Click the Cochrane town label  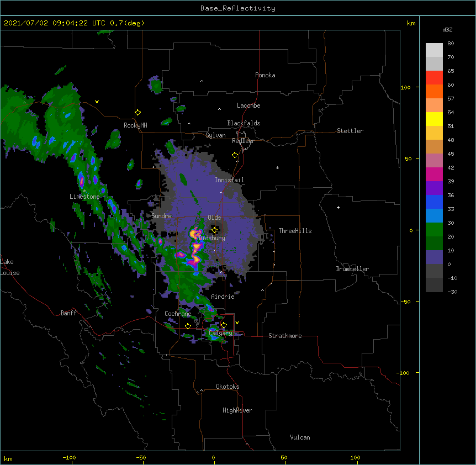[x=178, y=314]
